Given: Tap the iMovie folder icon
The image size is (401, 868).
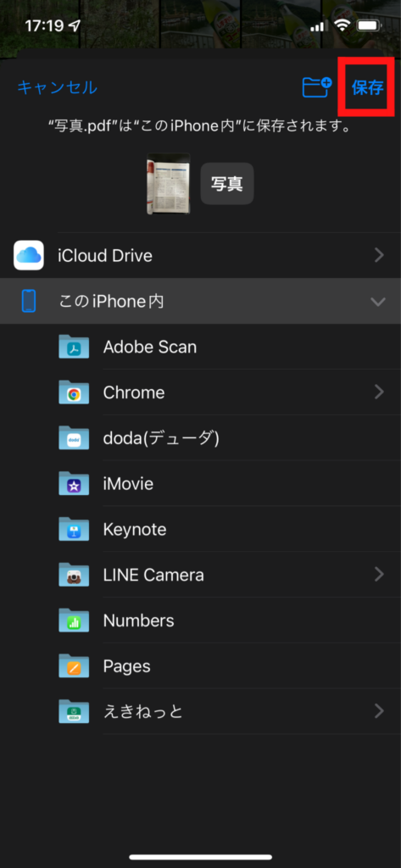Looking at the screenshot, I should (x=74, y=484).
